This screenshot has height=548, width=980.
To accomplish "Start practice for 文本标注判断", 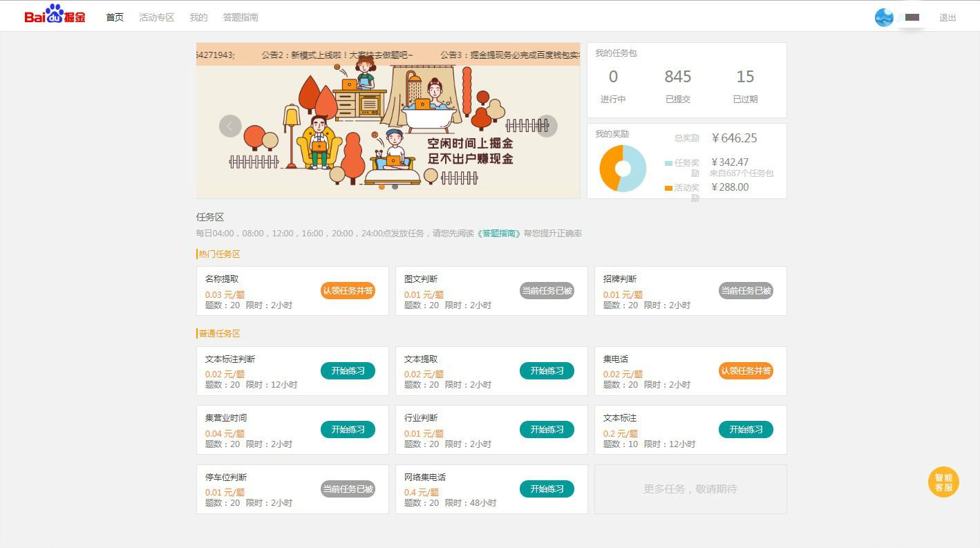I will point(348,371).
